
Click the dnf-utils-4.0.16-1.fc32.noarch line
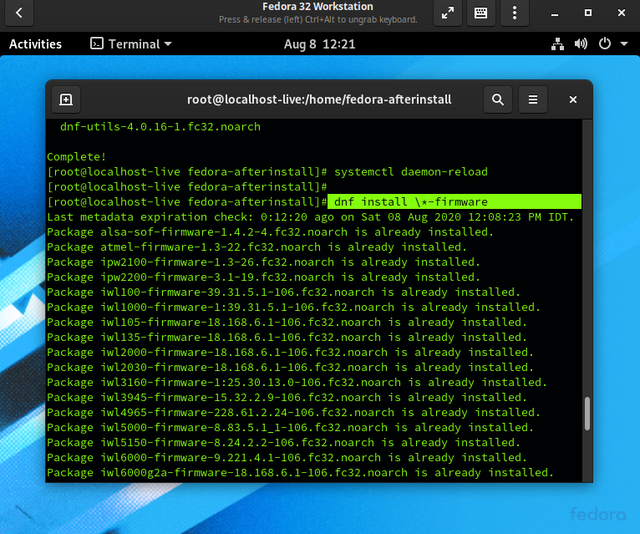click(x=160, y=127)
